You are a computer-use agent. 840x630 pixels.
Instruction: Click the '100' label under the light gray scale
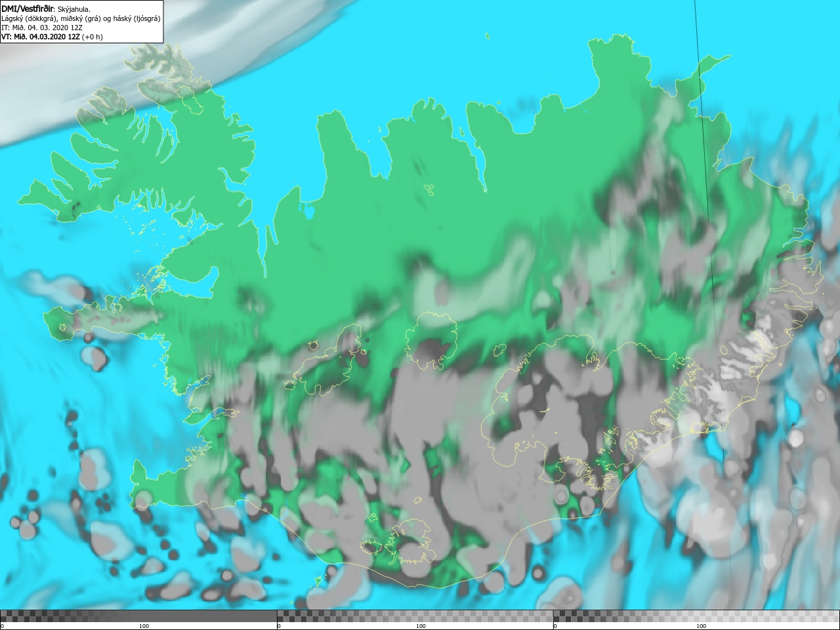point(701,626)
